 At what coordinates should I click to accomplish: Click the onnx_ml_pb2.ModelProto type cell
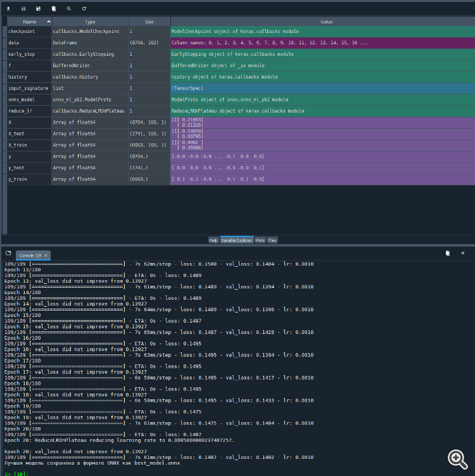(90, 100)
